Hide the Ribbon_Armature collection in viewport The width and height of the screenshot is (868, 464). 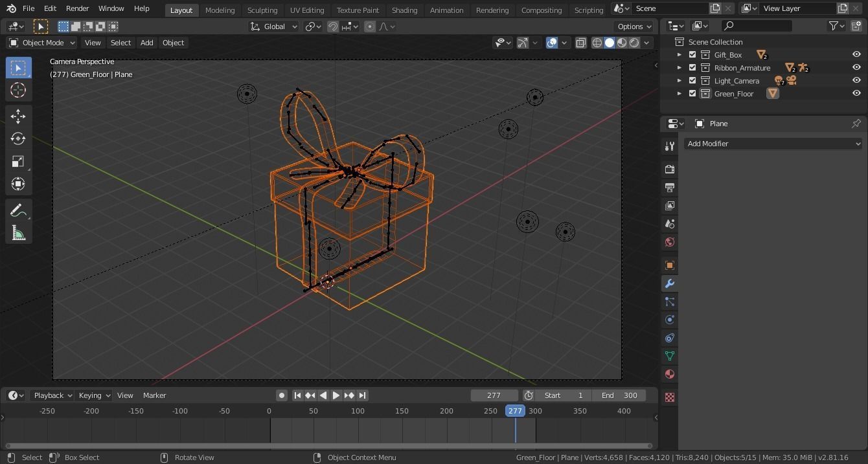856,68
